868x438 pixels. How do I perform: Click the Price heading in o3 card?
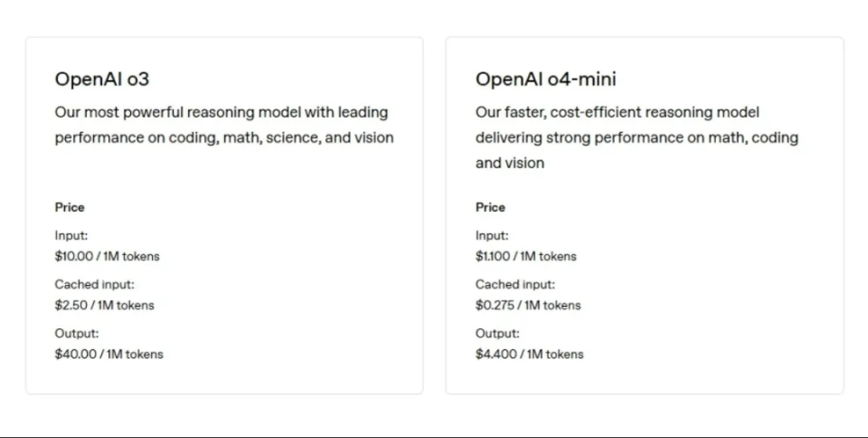click(70, 207)
